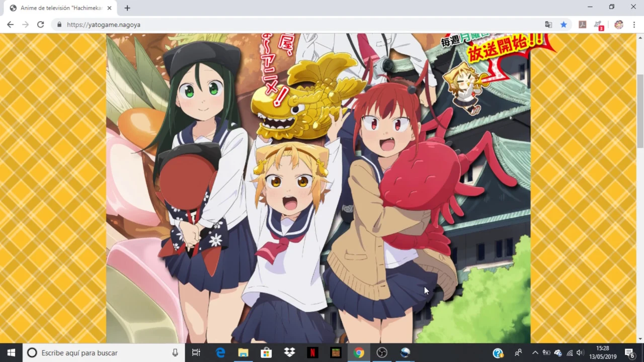Restore down the Chrome window
Screen dimensions: 644x362
612,7
